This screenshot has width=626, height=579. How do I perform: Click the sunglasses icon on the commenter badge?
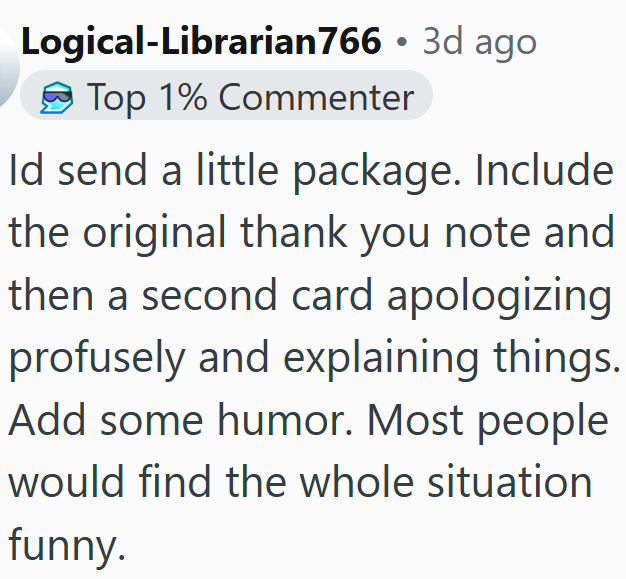tap(57, 98)
